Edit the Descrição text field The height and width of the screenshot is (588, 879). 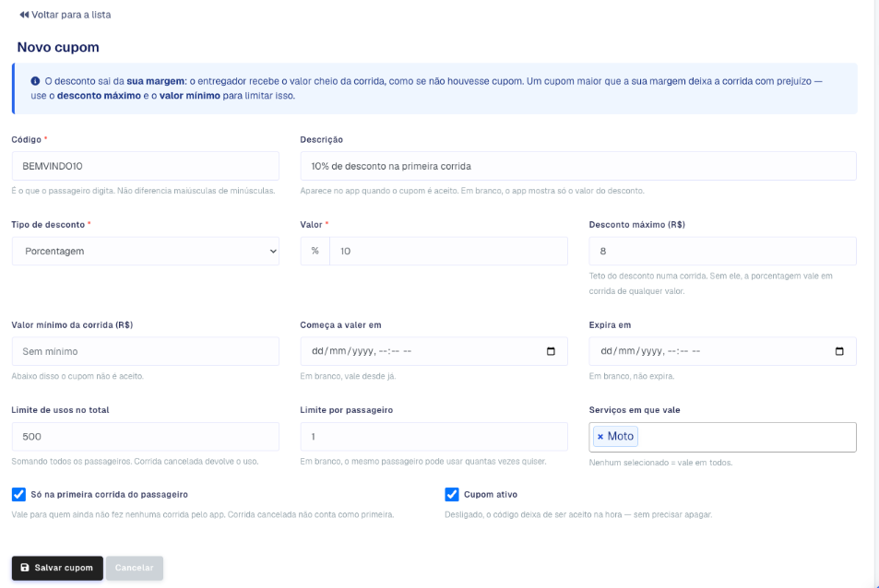coord(578,166)
